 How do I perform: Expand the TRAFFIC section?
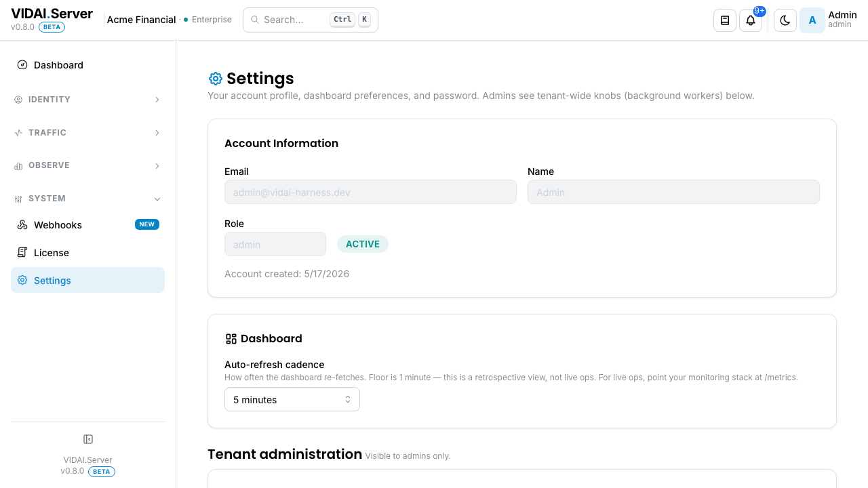click(x=87, y=133)
